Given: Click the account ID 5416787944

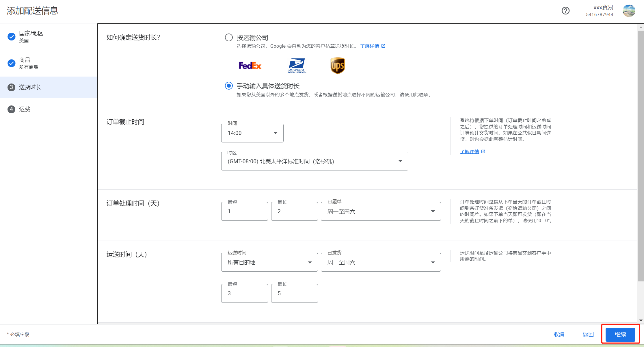Looking at the screenshot, I should pos(600,14).
